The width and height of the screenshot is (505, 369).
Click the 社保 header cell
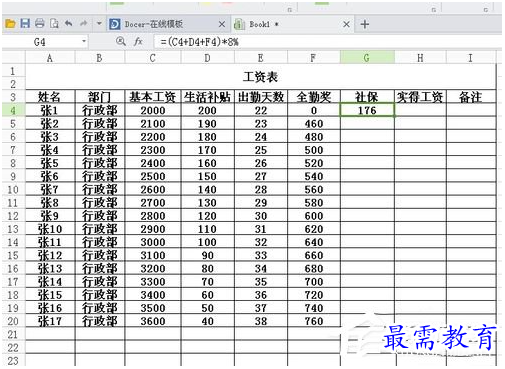pyautogui.click(x=367, y=97)
